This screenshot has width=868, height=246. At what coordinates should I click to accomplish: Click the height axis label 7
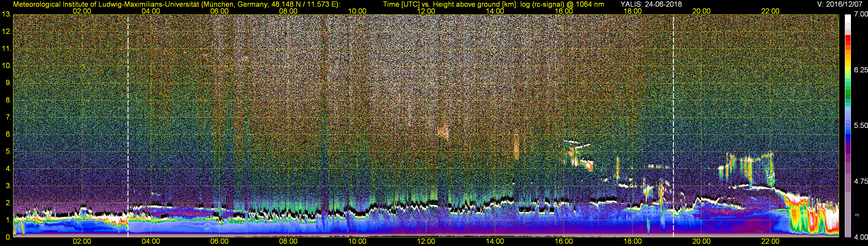pyautogui.click(x=8, y=117)
